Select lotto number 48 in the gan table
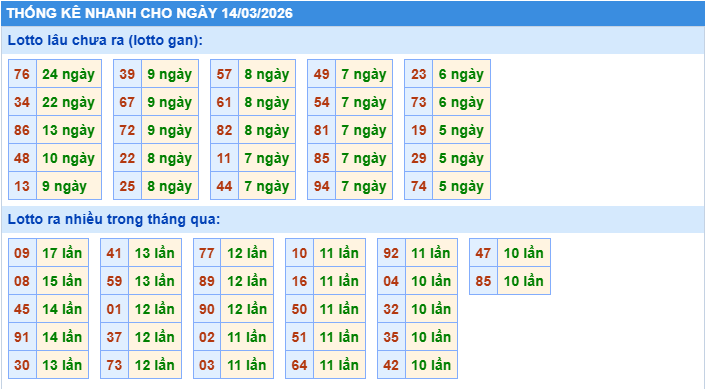 point(22,158)
